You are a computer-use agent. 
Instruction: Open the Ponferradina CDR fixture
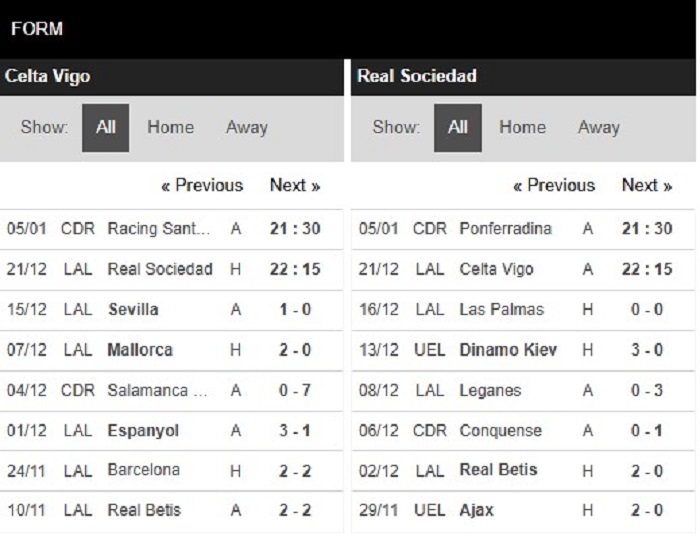[523, 229]
